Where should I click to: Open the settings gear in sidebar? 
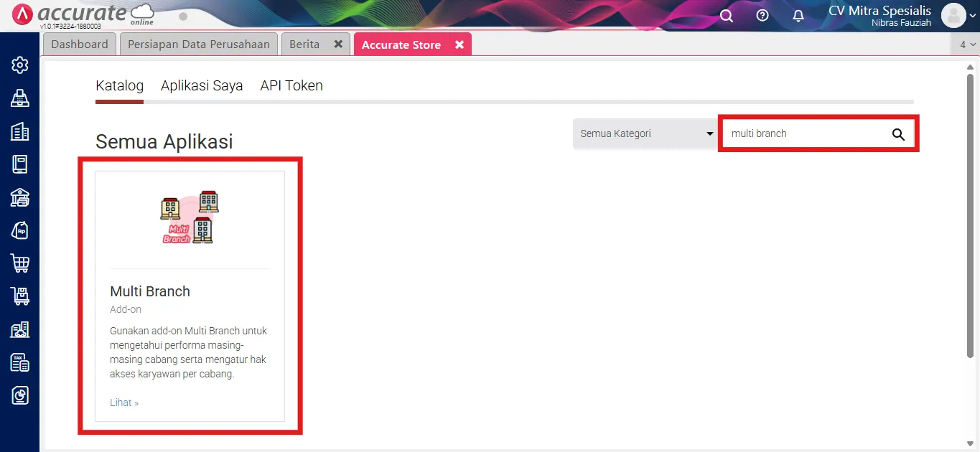click(x=20, y=65)
